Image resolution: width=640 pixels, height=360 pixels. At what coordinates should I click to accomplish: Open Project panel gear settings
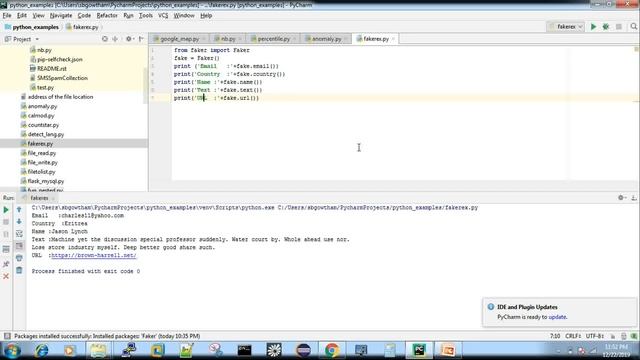coord(129,39)
